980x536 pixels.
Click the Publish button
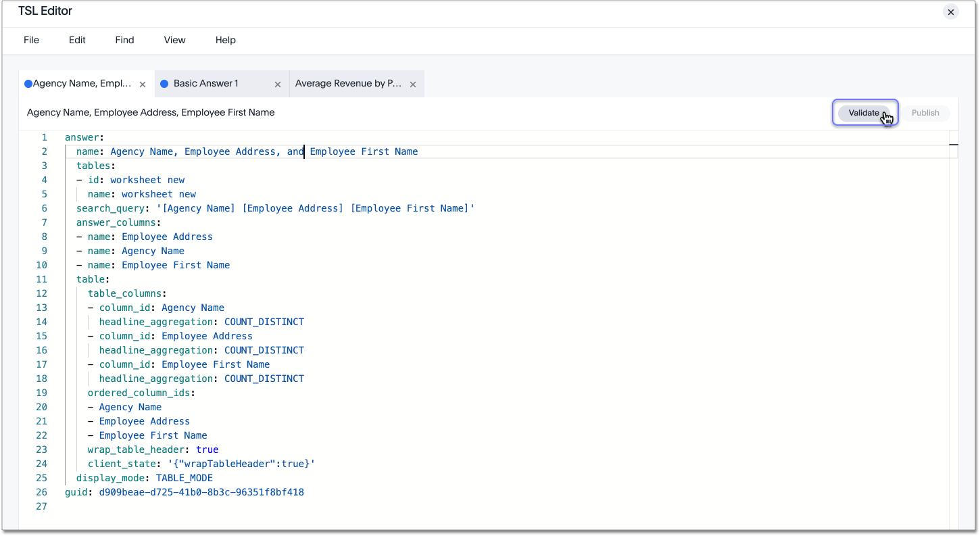[x=925, y=113]
